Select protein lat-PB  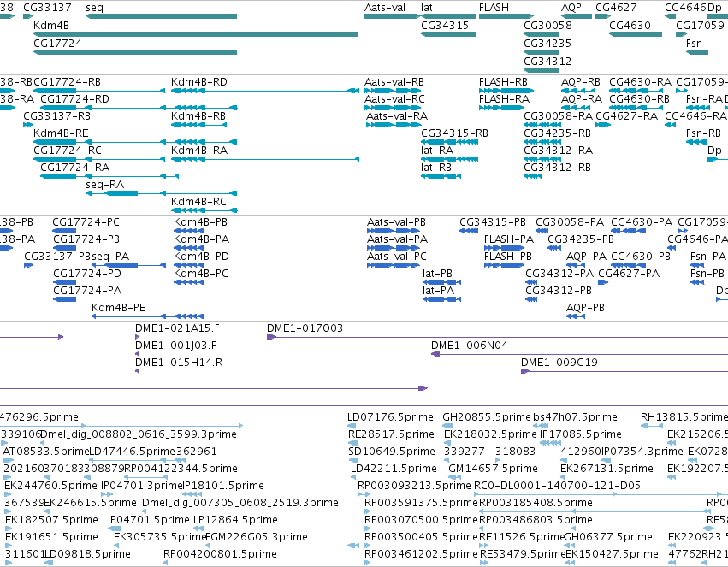437,274
